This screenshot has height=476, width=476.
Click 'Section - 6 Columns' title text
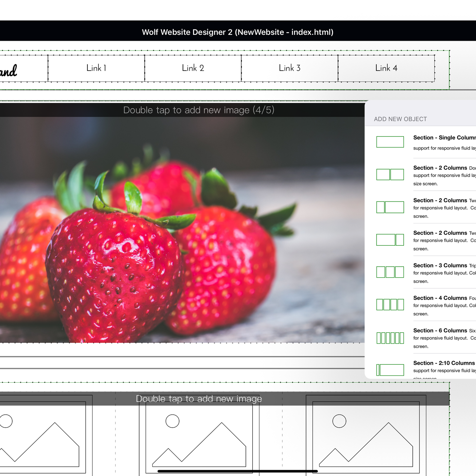tap(440, 331)
